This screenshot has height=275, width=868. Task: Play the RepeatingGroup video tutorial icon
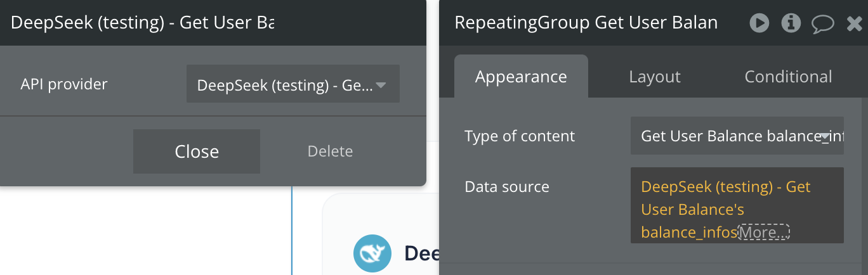pos(759,23)
